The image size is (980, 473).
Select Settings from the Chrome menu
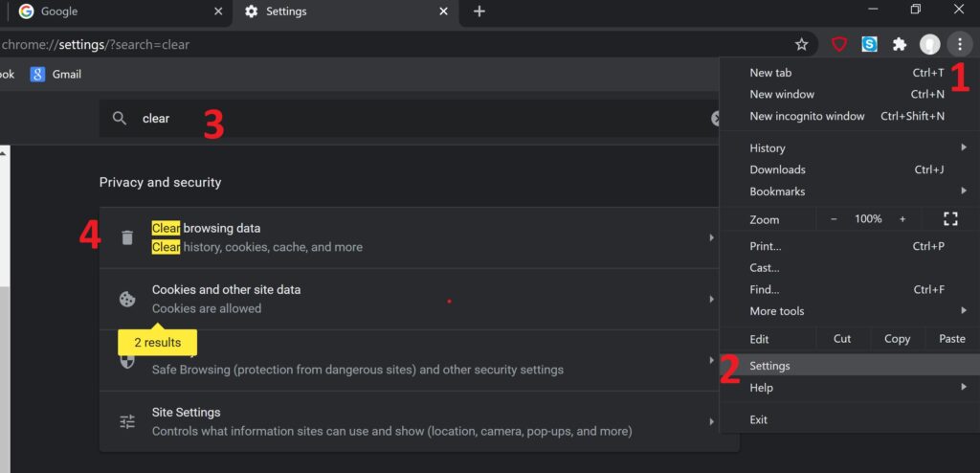pyautogui.click(x=770, y=366)
